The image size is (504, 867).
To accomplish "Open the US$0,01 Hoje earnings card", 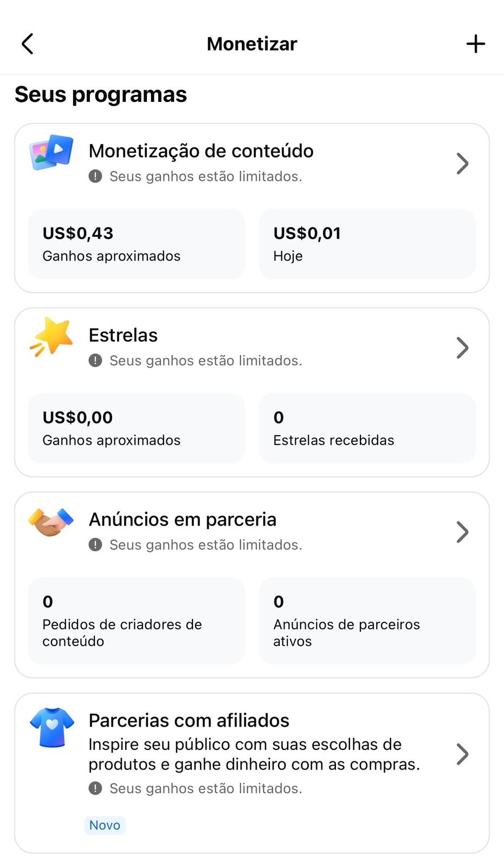I will 367,244.
